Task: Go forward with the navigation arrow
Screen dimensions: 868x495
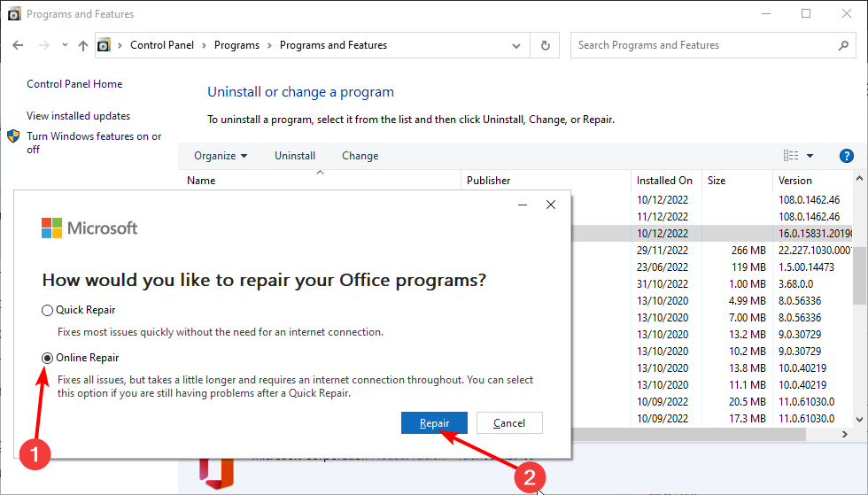Action: (x=43, y=45)
